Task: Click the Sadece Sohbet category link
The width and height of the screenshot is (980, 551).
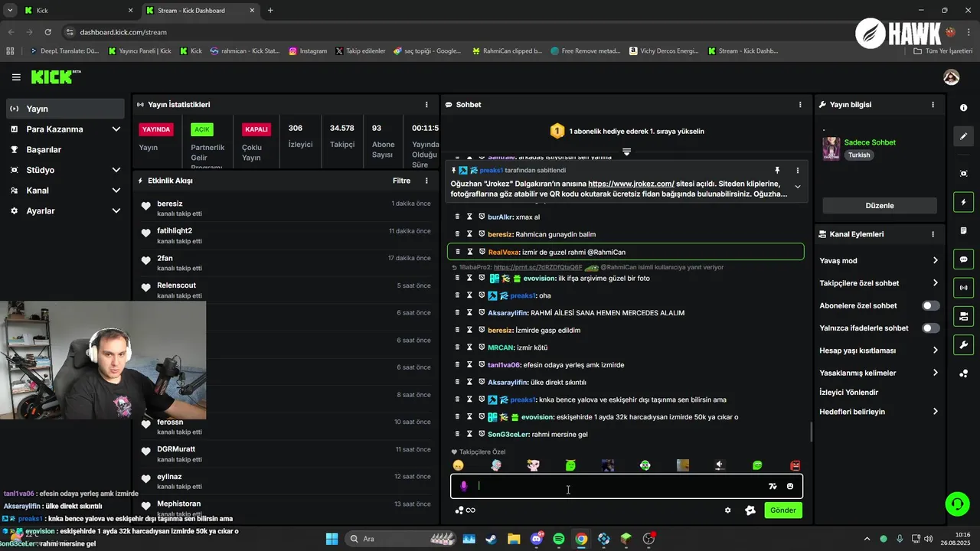Action: [870, 142]
